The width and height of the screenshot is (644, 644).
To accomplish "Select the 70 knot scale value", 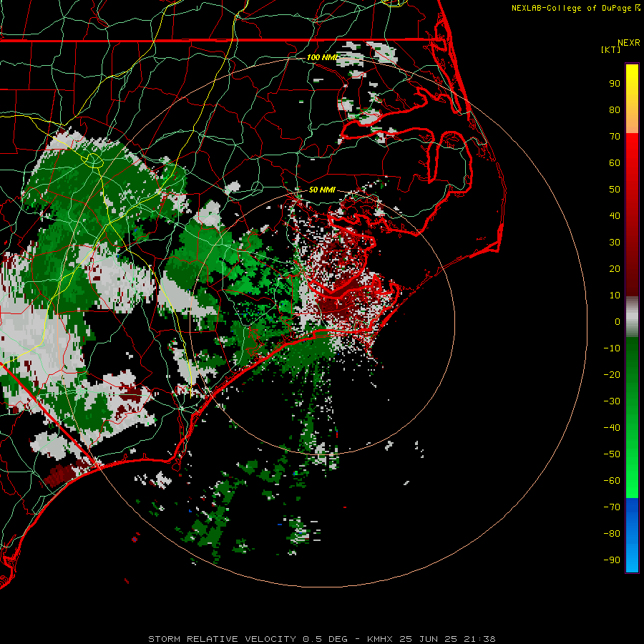I will click(615, 137).
